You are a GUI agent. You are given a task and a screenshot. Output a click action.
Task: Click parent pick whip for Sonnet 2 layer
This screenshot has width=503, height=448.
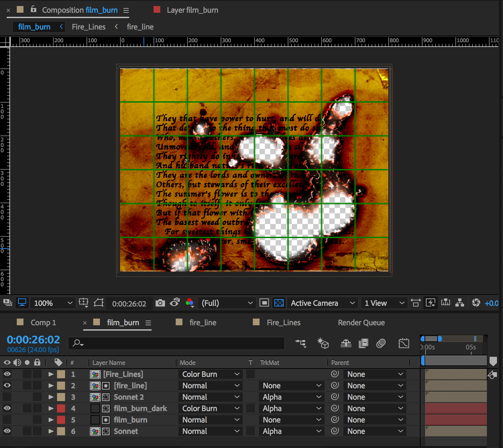pos(335,397)
